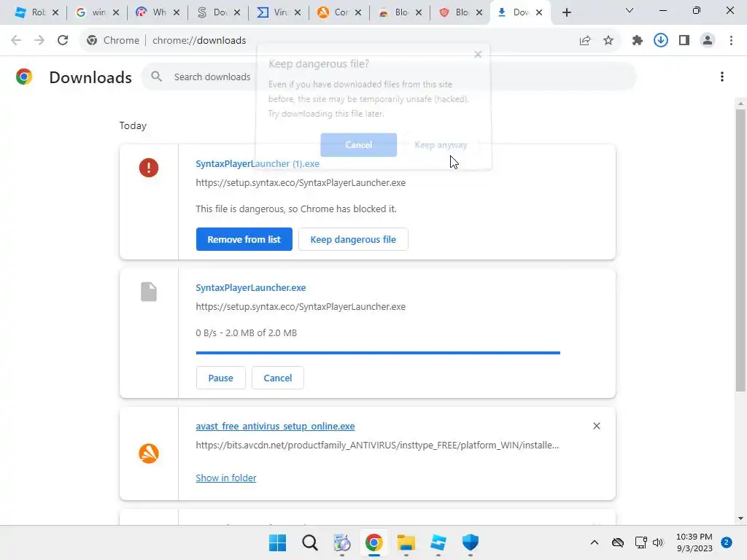Reload the downloads page
Screen dimensions: 747x560
tap(63, 40)
